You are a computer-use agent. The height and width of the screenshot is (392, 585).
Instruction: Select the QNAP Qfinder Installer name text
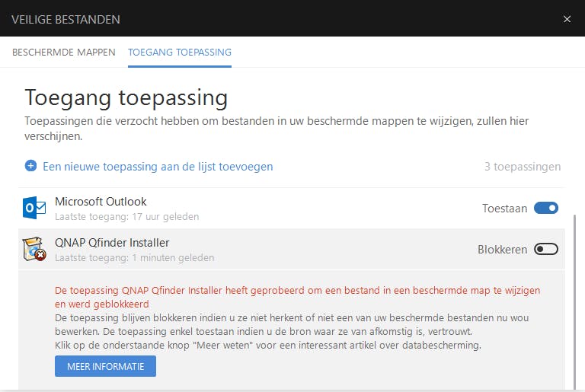pos(112,243)
